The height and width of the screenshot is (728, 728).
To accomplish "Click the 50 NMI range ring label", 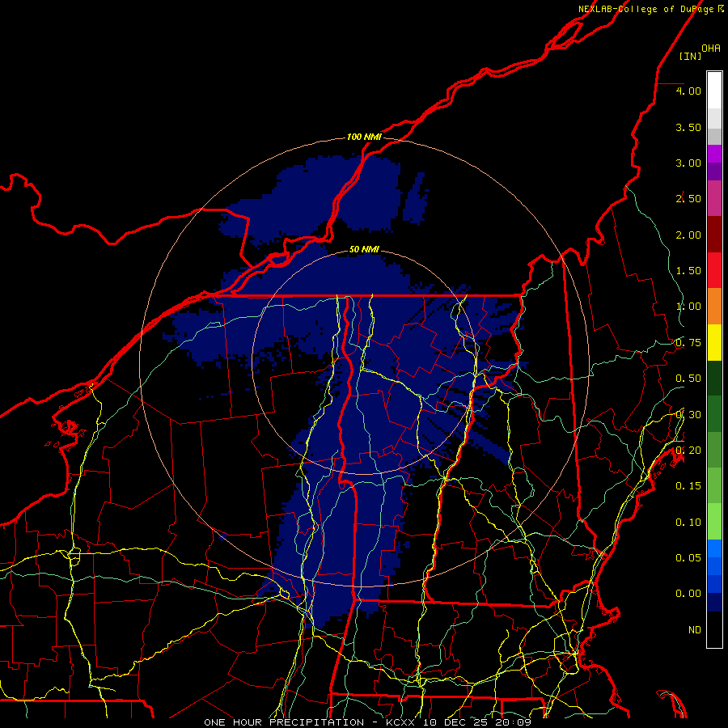I will pyautogui.click(x=364, y=249).
